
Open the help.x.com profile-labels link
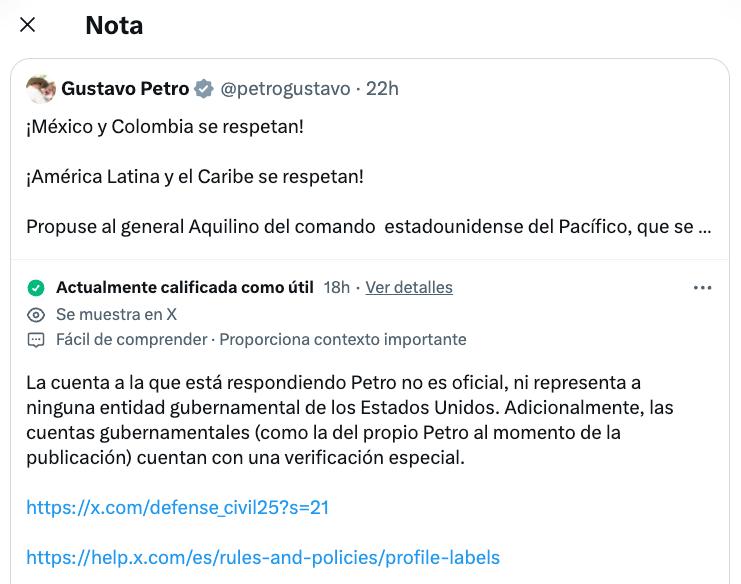(263, 558)
